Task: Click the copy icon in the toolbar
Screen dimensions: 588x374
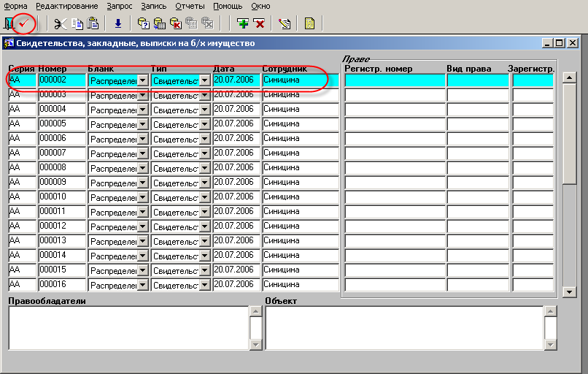Action: (x=77, y=23)
